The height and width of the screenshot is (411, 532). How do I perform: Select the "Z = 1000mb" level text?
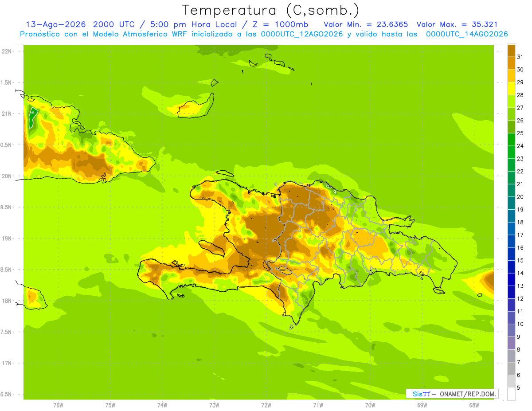click(x=281, y=24)
